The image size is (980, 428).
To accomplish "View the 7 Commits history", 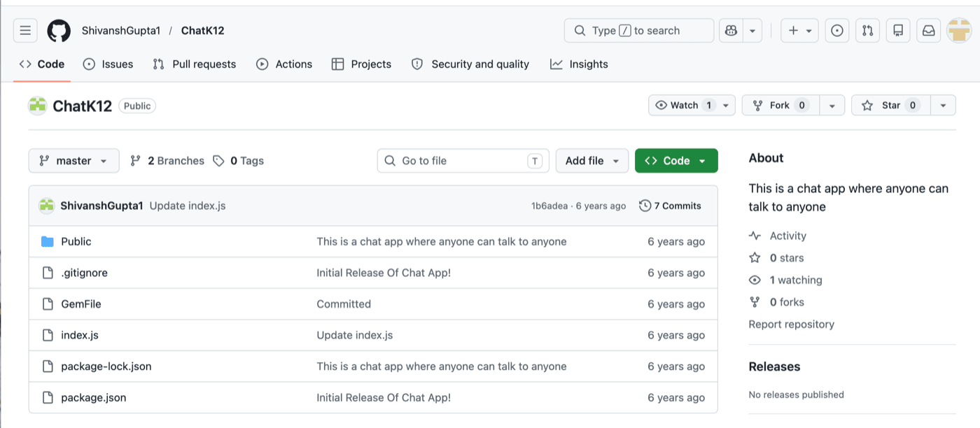I will click(670, 206).
